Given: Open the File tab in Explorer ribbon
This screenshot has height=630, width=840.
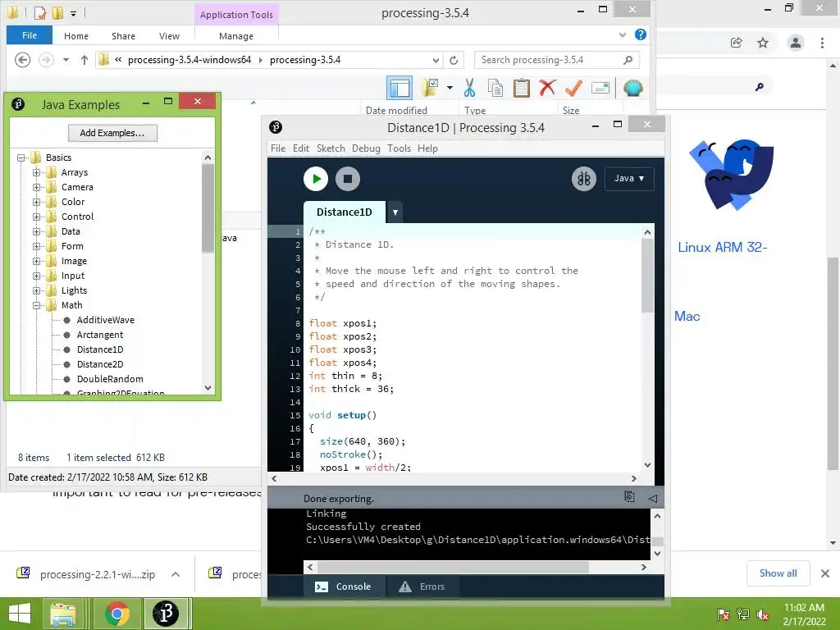Looking at the screenshot, I should [x=30, y=35].
